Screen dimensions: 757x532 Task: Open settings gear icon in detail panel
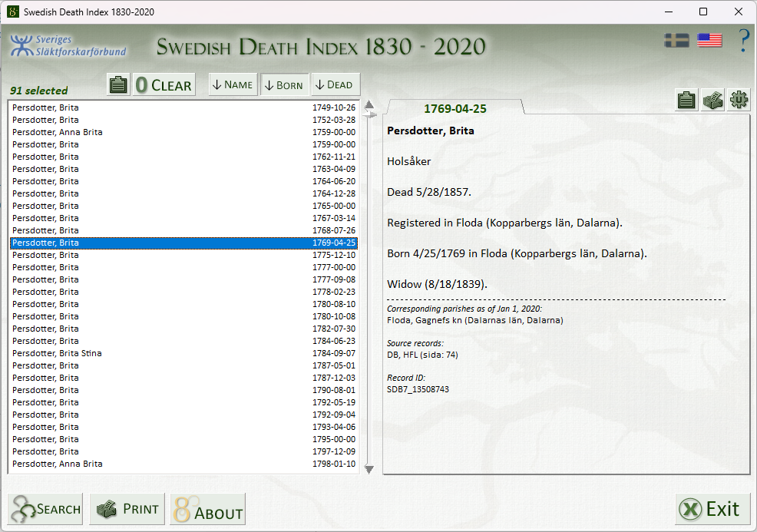[x=739, y=100]
